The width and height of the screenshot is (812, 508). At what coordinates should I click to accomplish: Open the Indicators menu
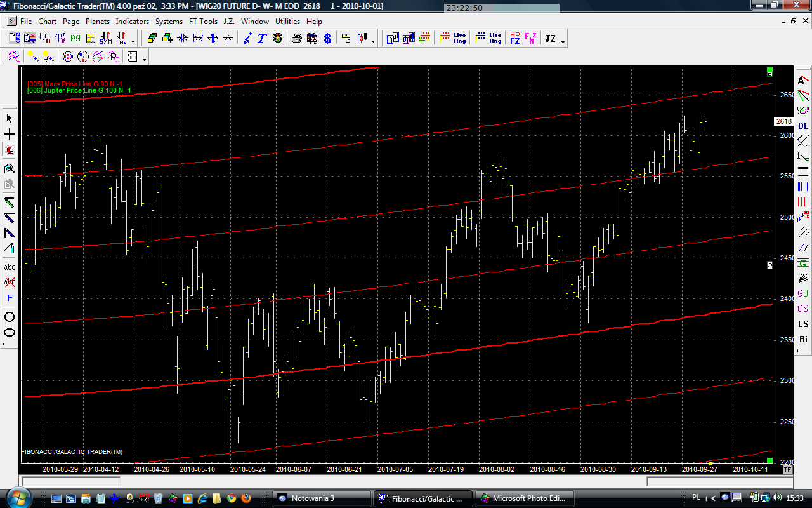point(132,22)
